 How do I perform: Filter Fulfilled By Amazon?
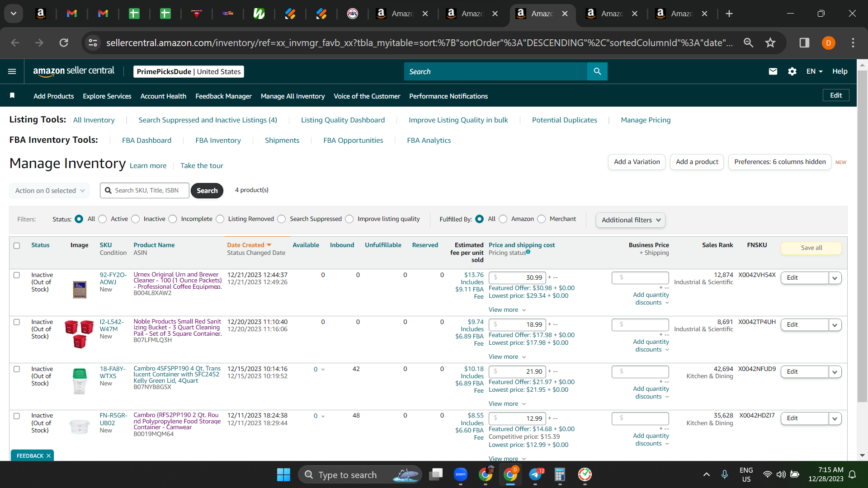(x=503, y=219)
